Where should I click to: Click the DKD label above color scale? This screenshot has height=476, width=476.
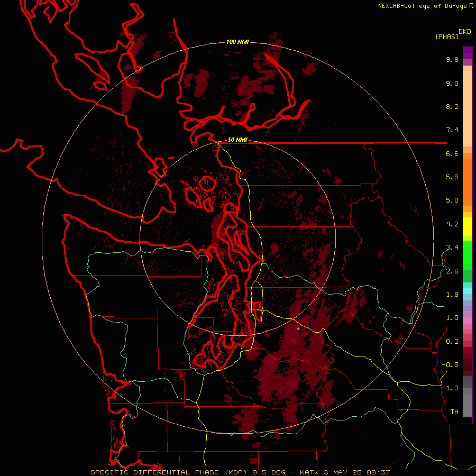pyautogui.click(x=465, y=32)
